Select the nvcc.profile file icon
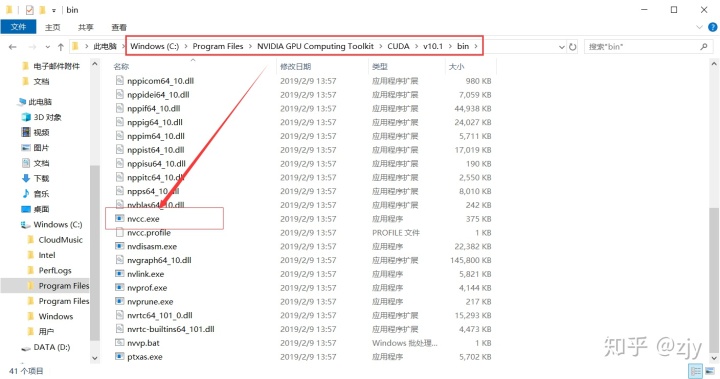 click(x=119, y=232)
